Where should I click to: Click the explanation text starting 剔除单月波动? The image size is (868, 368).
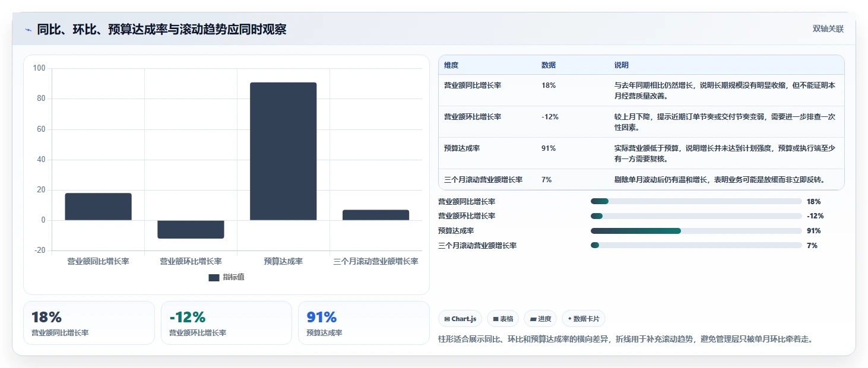(720, 180)
